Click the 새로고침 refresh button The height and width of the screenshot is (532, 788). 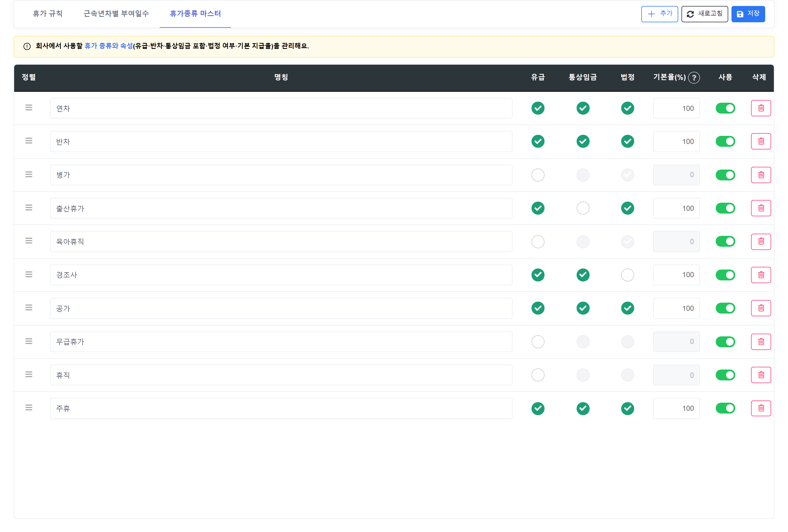pos(705,14)
